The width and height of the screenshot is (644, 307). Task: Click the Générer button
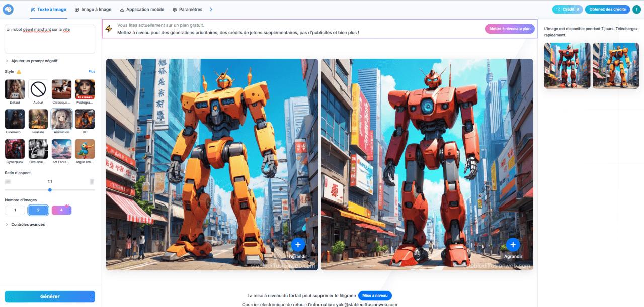pos(50,296)
